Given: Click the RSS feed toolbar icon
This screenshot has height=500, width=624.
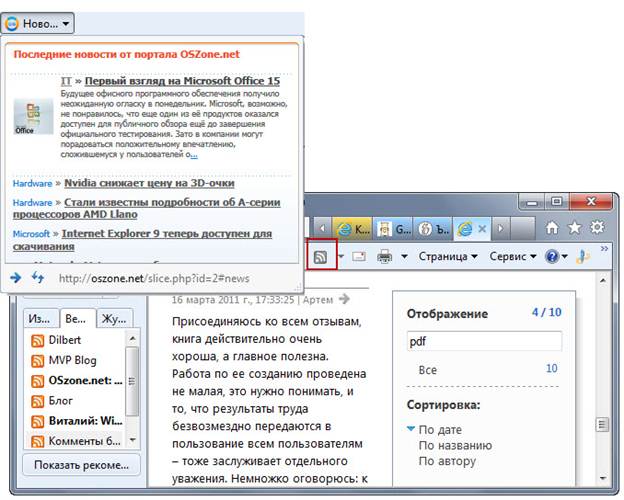Looking at the screenshot, I should point(321,257).
